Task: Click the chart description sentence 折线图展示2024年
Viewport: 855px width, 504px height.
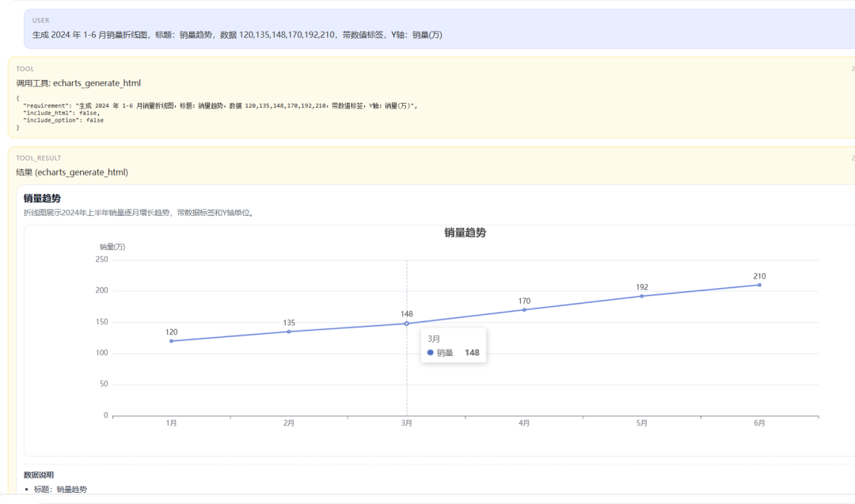Action: [139, 213]
